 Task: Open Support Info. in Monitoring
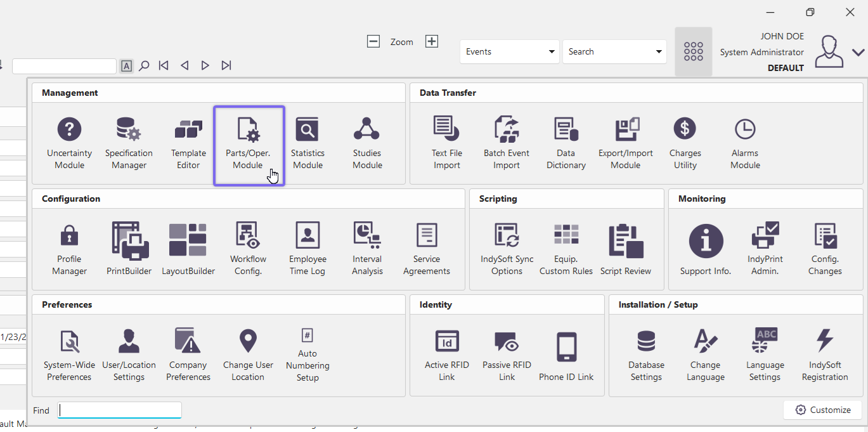click(706, 249)
